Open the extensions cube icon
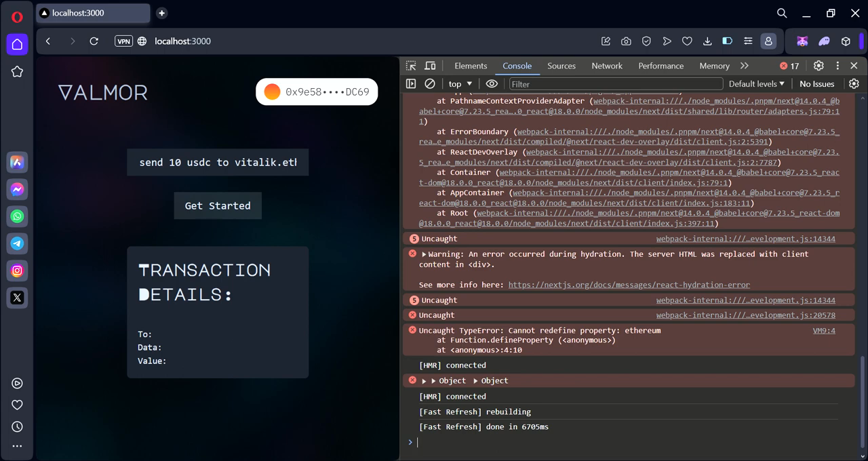 pyautogui.click(x=846, y=41)
